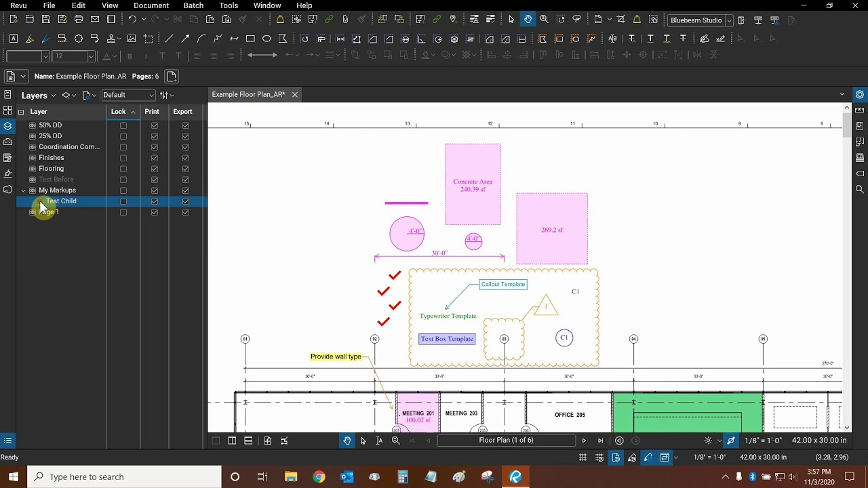Open the Thumbnails panel in left sidebar
Viewport: 868px width, 488px height.
[7, 110]
